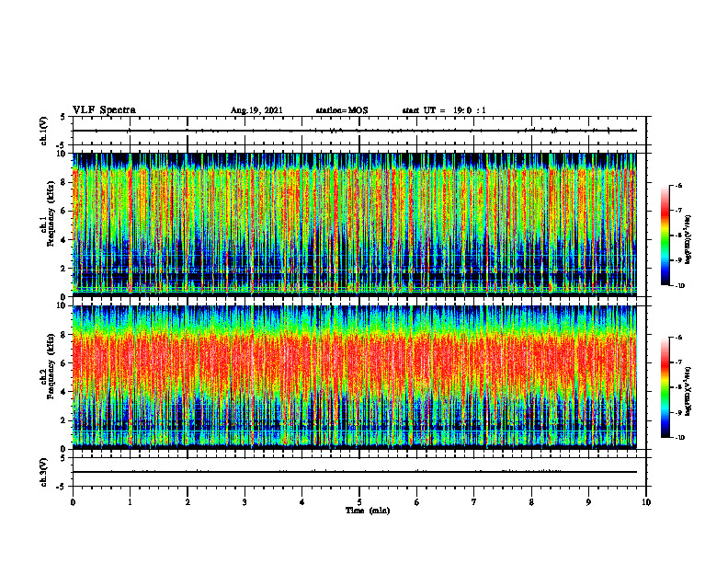Click the '-10' label on ch.1 color bar
The height and width of the screenshot is (563, 728).
(680, 286)
